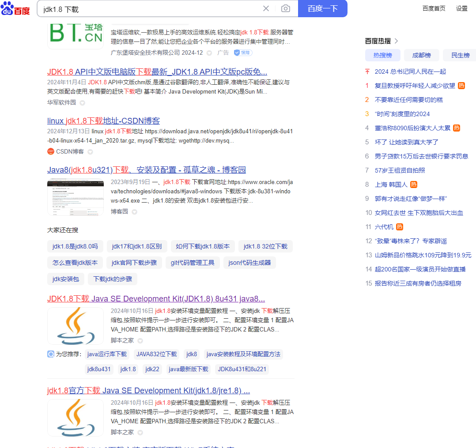
Task: Click the Java logo thumbnail of the jdk1.8官方下载 result
Action: click(x=76, y=418)
